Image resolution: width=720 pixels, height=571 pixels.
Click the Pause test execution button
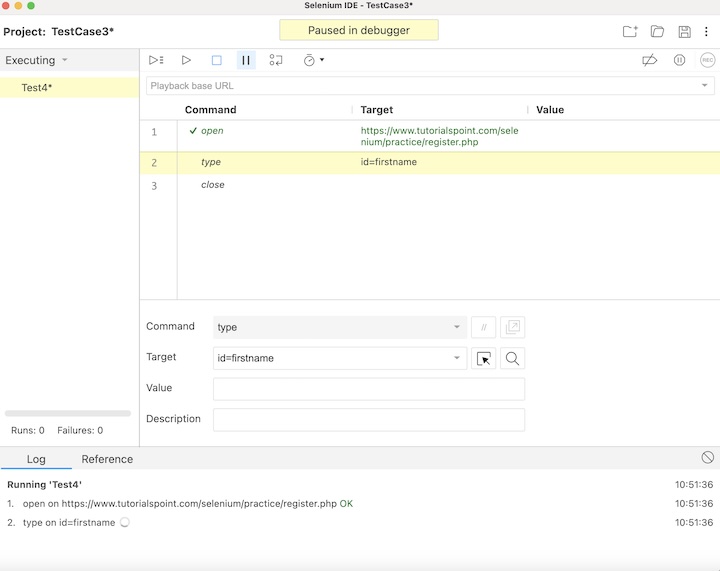click(246, 60)
